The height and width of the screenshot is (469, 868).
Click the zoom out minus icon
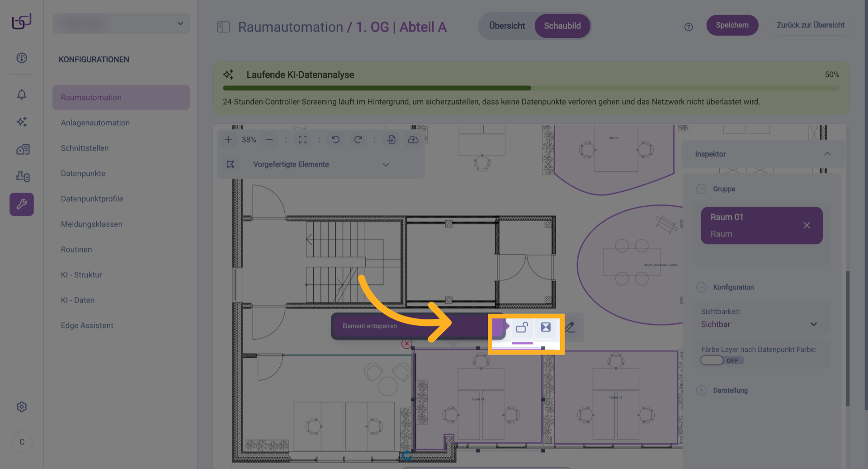(269, 140)
